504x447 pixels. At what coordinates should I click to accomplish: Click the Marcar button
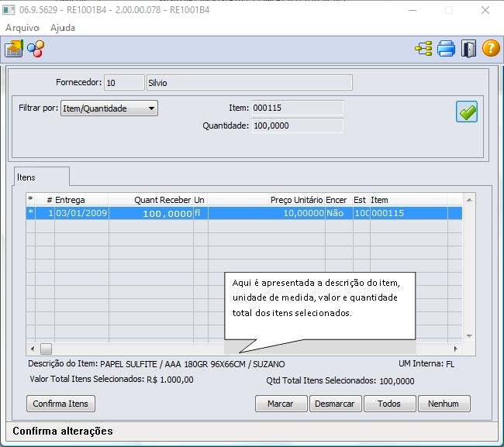pos(281,404)
